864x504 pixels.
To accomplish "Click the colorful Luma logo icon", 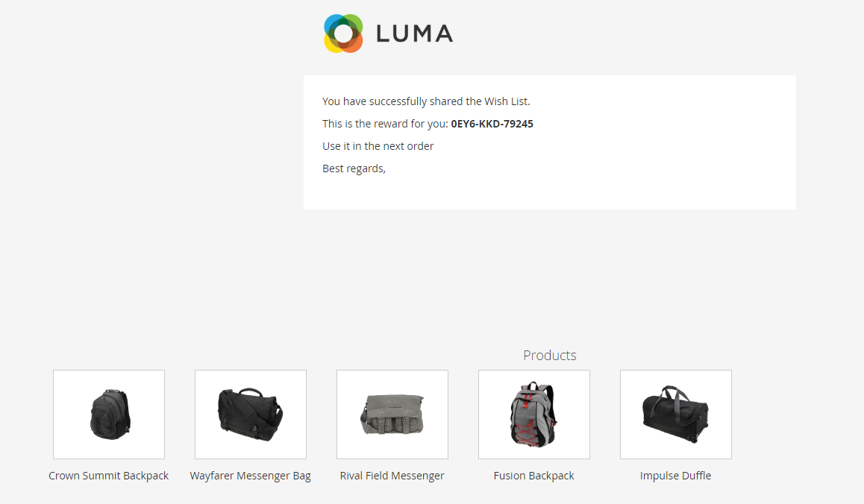I will 343,34.
